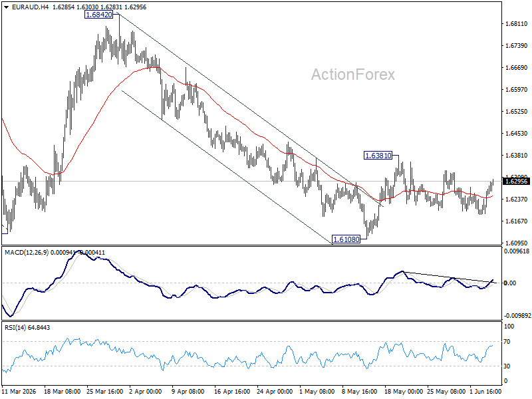
Task: Click the 18 May 00:00 date label
Action: tap(403, 392)
